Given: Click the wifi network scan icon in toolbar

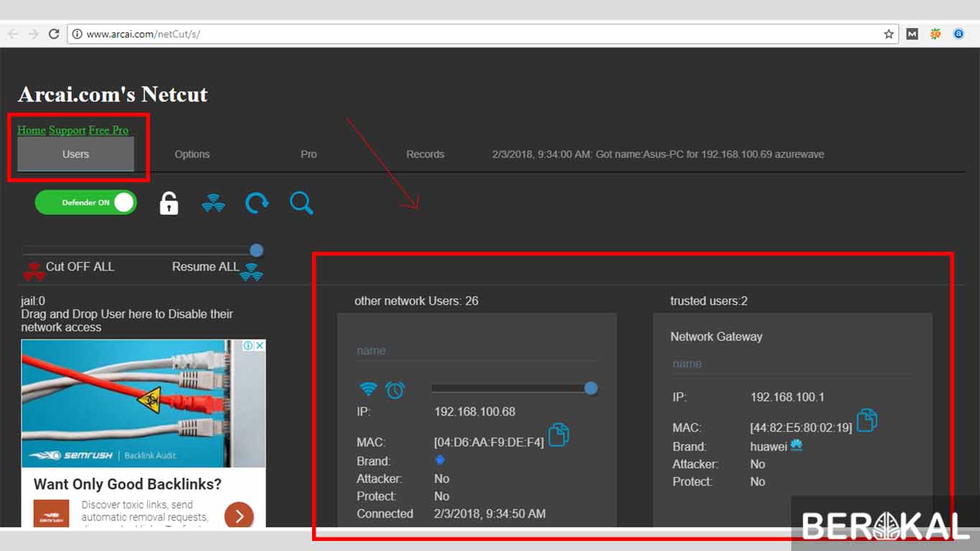Looking at the screenshot, I should tap(213, 203).
